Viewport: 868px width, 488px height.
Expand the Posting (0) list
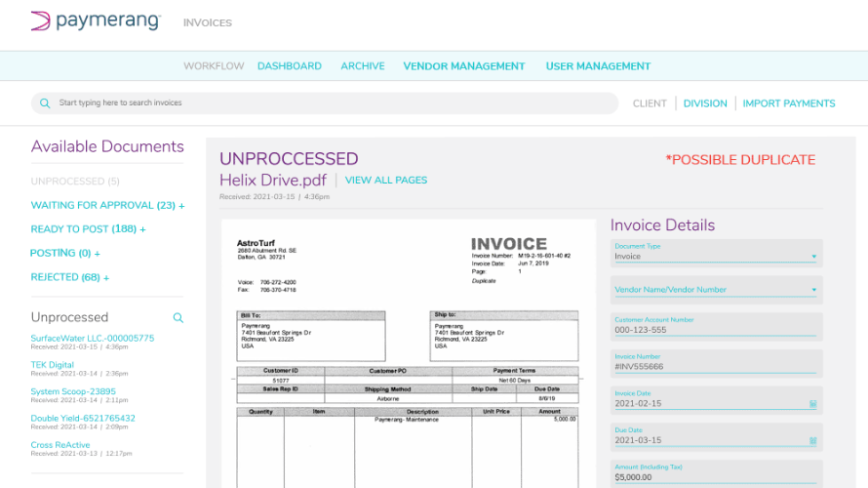[64, 253]
